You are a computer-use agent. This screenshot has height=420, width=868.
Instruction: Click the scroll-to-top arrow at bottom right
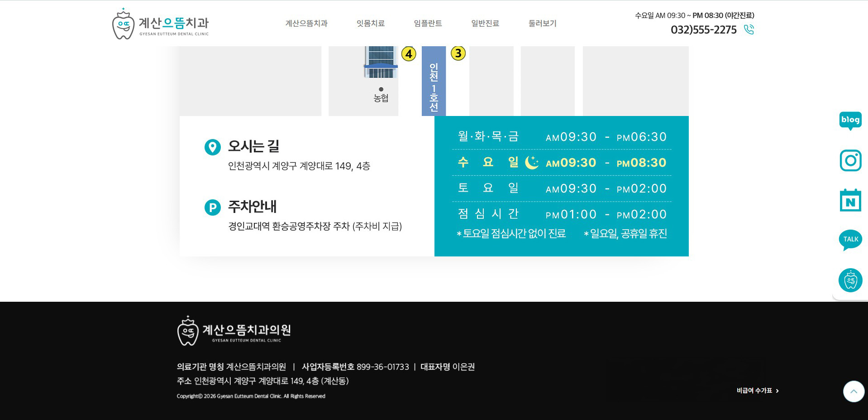[x=853, y=391]
